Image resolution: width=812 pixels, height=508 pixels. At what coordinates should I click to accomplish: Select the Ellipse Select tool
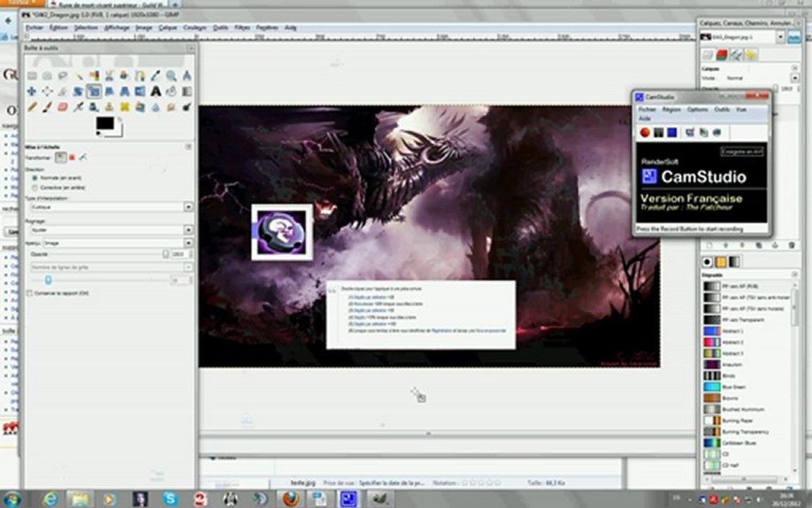tap(47, 75)
